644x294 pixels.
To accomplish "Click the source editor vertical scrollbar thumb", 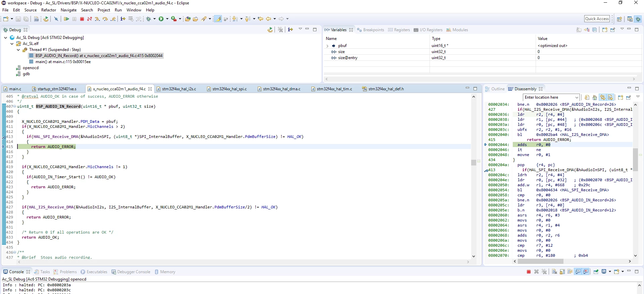I will point(474,162).
